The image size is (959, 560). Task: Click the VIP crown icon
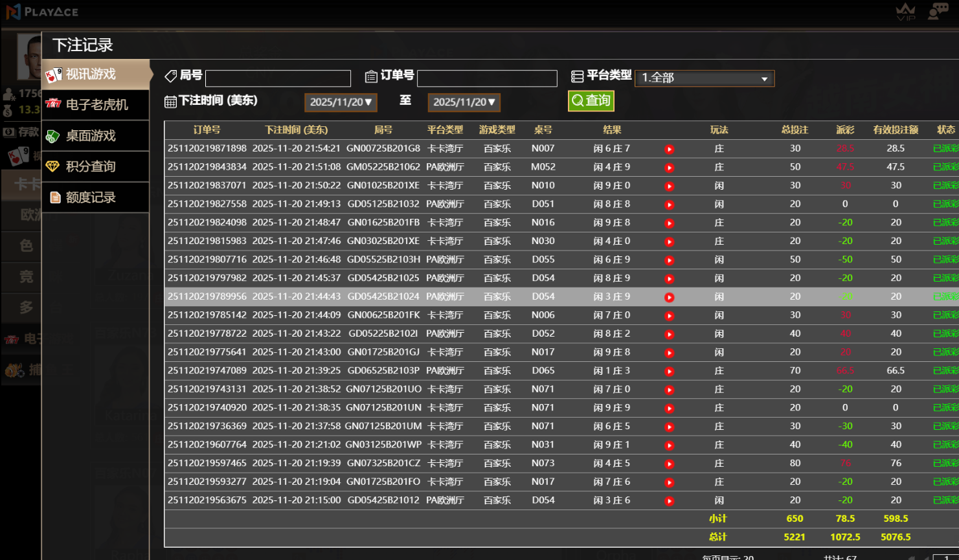[x=905, y=12]
